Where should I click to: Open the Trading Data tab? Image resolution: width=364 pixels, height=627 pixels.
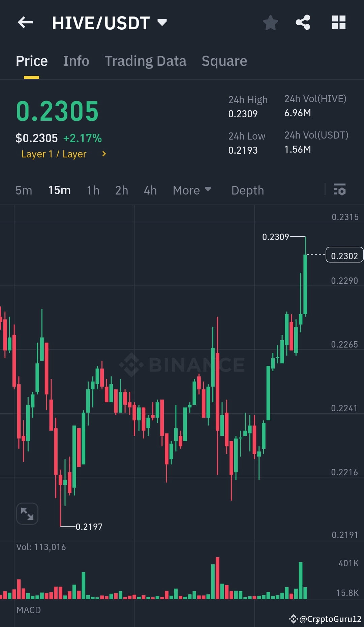tap(146, 61)
